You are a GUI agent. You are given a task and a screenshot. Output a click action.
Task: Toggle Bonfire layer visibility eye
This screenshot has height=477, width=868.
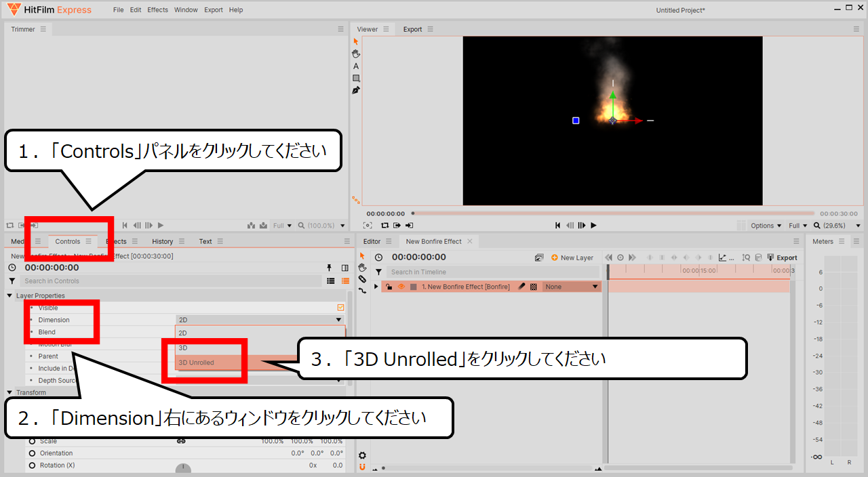click(x=401, y=287)
